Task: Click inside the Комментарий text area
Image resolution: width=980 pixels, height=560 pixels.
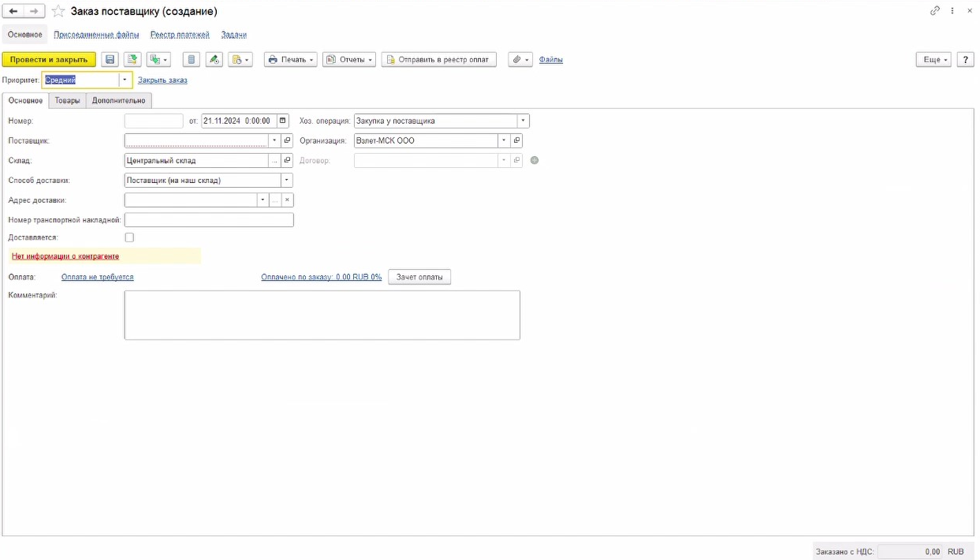Action: click(322, 315)
